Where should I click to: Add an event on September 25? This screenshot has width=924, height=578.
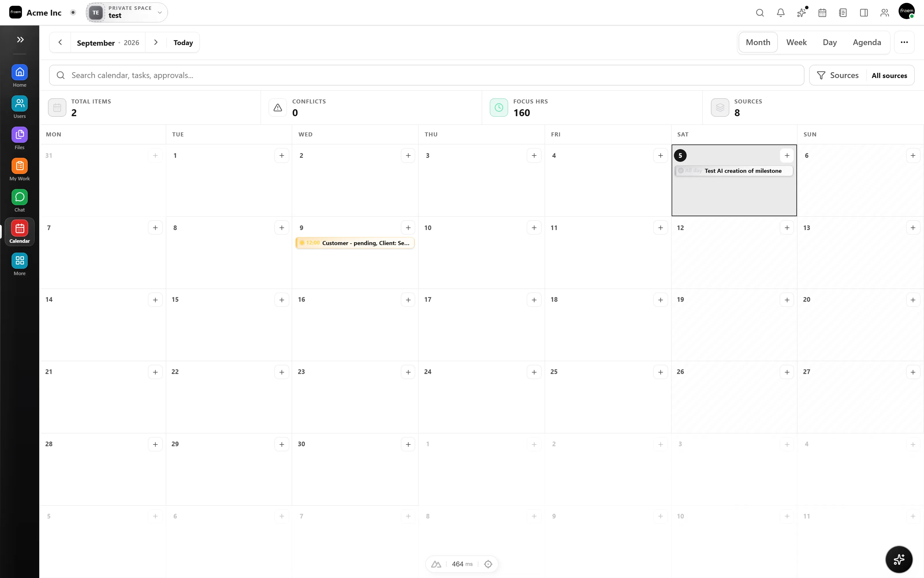[661, 372]
